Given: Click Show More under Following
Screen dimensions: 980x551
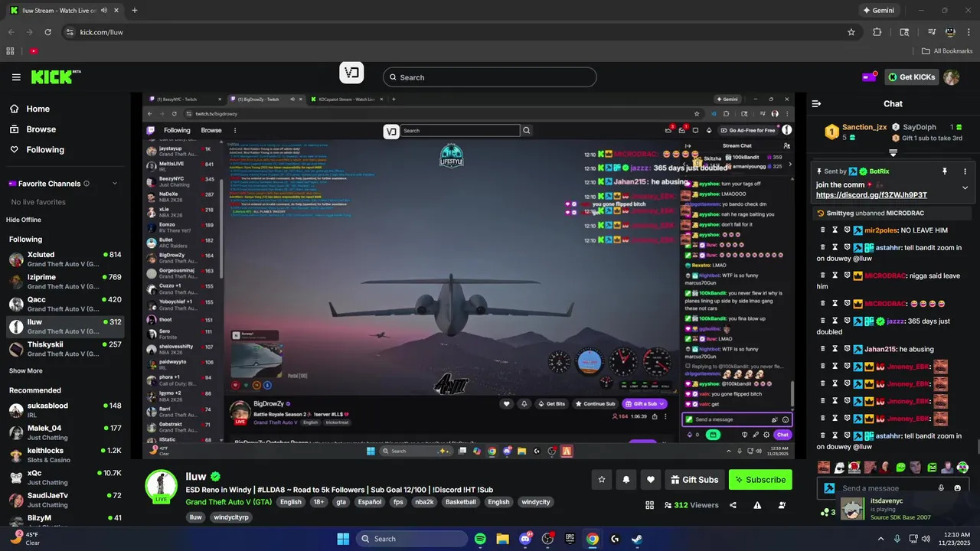Looking at the screenshot, I should pyautogui.click(x=26, y=370).
